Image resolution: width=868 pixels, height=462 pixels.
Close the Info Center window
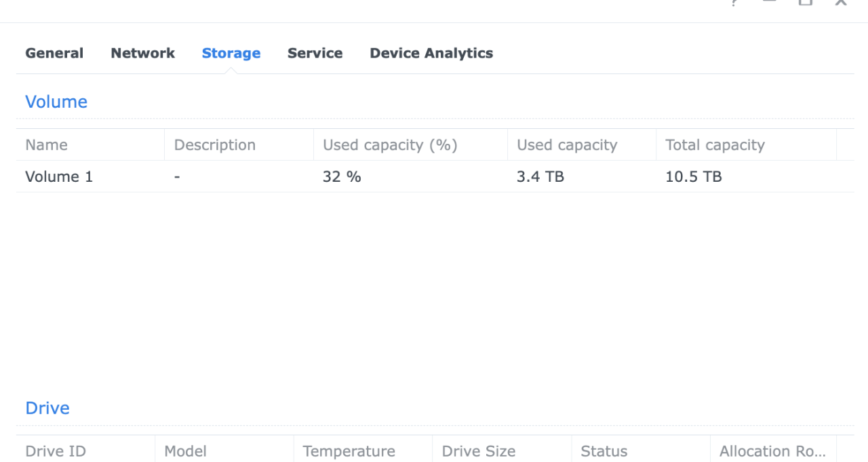pyautogui.click(x=841, y=3)
